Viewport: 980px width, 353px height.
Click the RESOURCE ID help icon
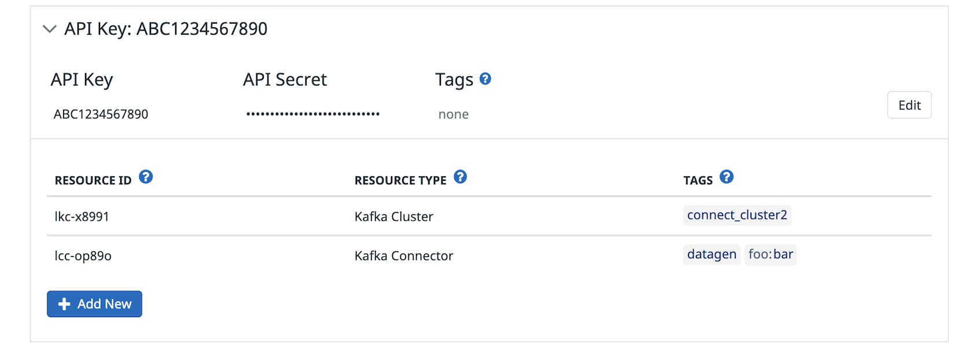(x=146, y=177)
